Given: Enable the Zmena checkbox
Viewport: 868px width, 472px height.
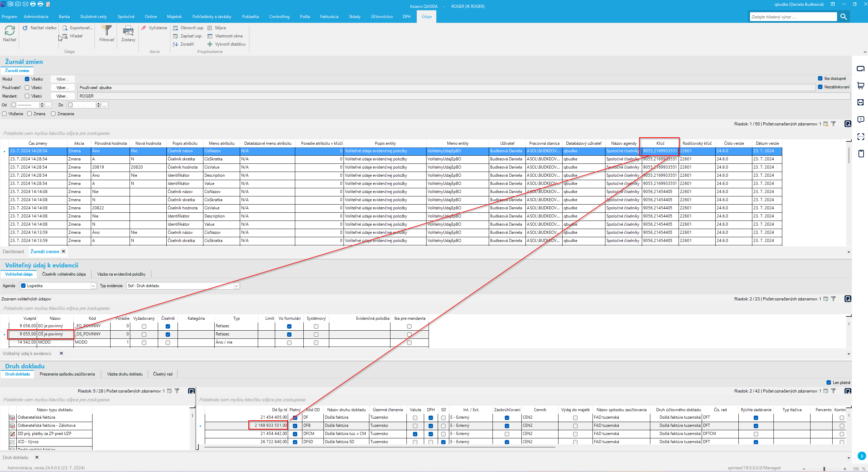Looking at the screenshot, I should point(30,114).
